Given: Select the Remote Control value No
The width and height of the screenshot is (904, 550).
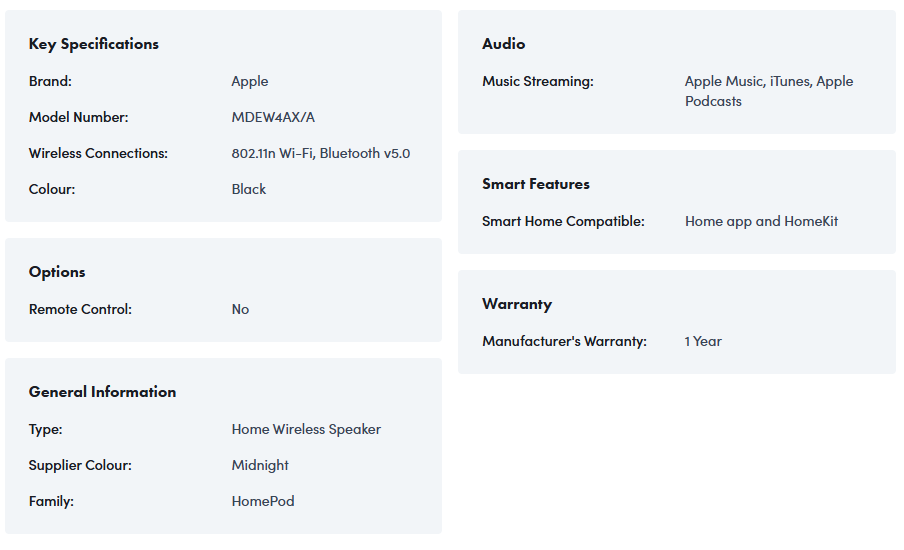Looking at the screenshot, I should pos(240,309).
